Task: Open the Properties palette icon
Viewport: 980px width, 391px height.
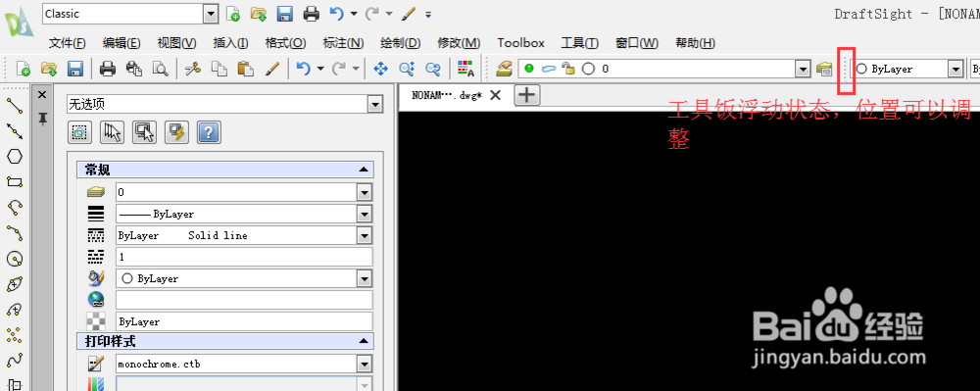Action: (465, 69)
